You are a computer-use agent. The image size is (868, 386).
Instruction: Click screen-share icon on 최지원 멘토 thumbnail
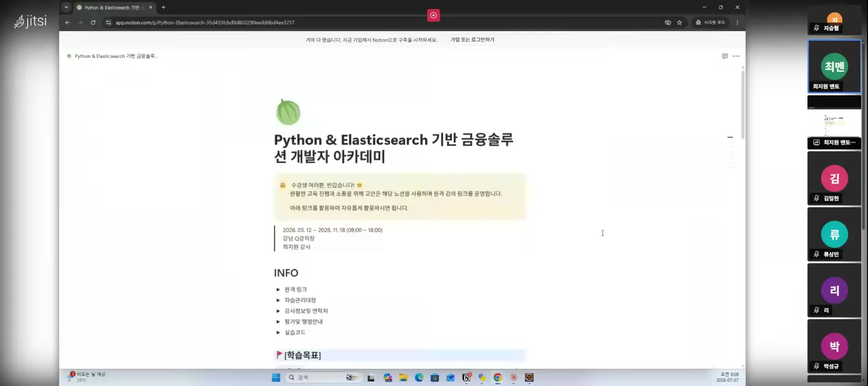pos(816,142)
